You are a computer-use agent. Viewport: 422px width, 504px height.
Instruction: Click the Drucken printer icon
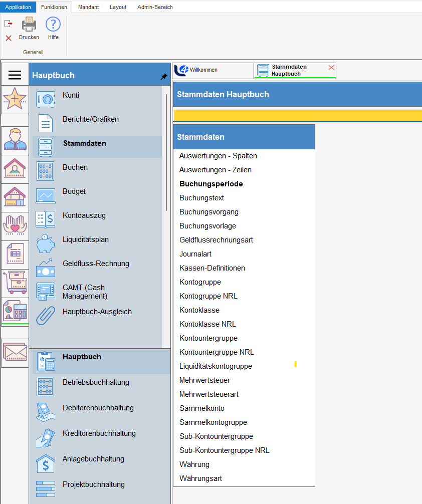[x=29, y=25]
